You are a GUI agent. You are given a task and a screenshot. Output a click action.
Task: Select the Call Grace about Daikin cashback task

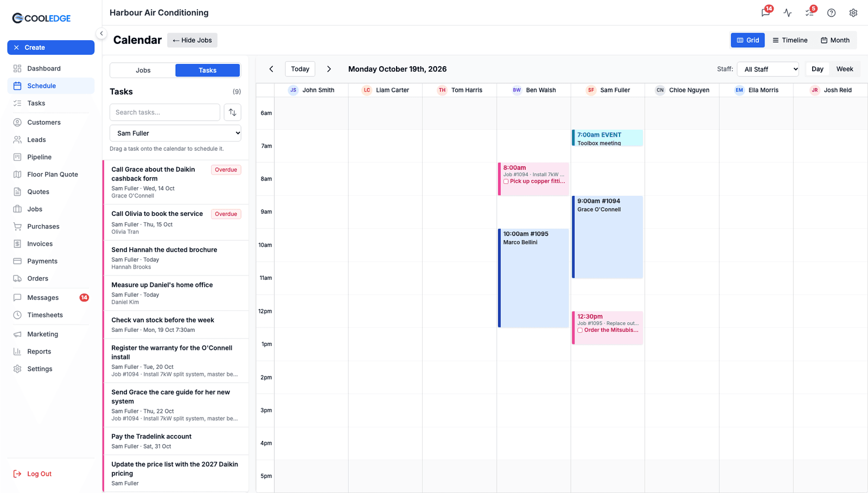coord(176,182)
